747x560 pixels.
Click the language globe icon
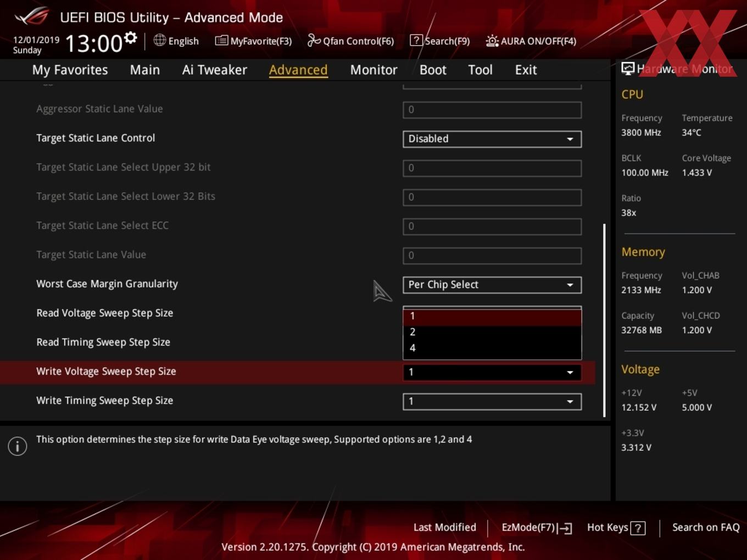coord(159,40)
